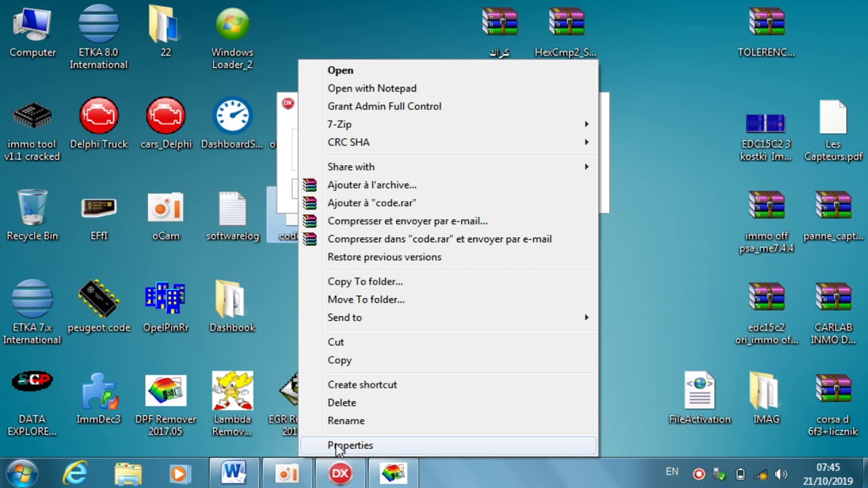This screenshot has width=868, height=488.
Task: Select the Windows Loader_2 desktop icon
Action: [x=232, y=37]
